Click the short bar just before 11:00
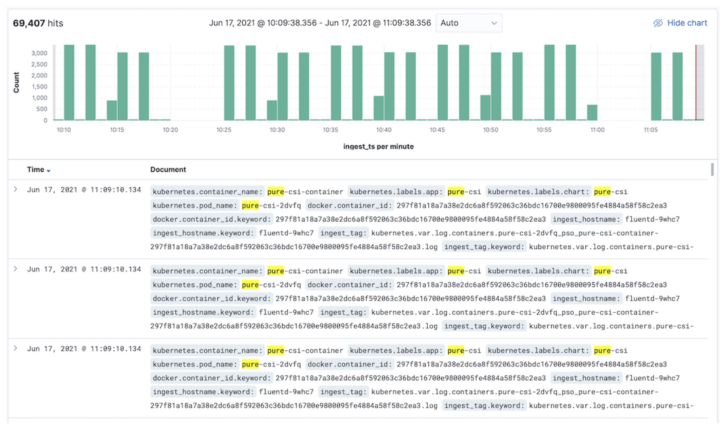Viewport: 728px width, 429px height. click(592, 112)
